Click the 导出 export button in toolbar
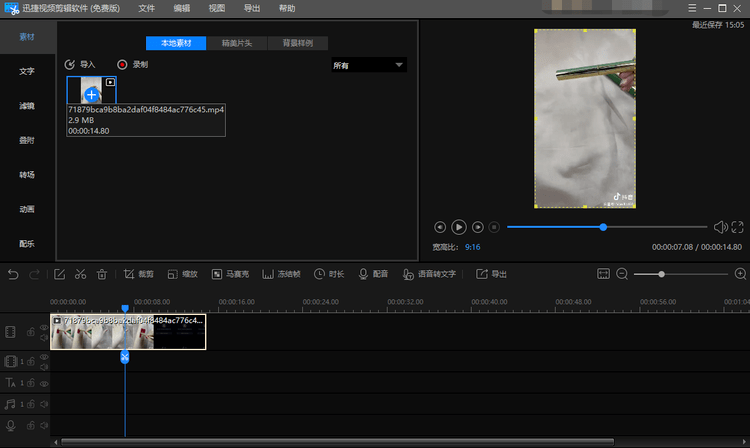This screenshot has width=750, height=448. [491, 274]
